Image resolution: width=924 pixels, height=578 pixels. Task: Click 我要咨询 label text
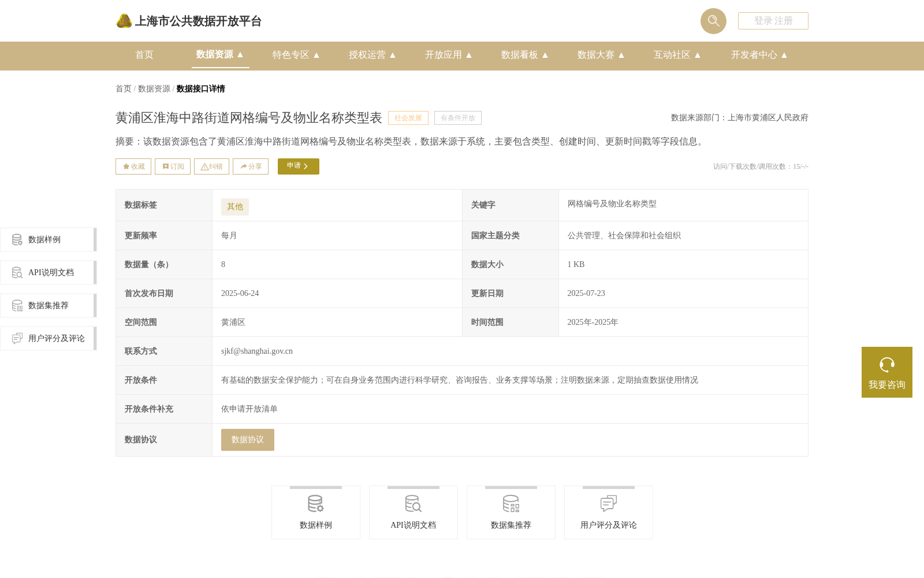point(887,385)
